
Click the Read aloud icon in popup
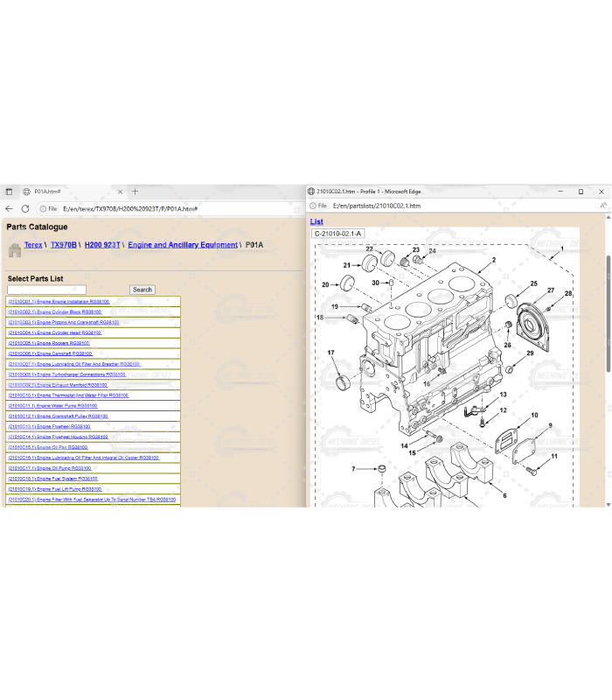tap(603, 206)
